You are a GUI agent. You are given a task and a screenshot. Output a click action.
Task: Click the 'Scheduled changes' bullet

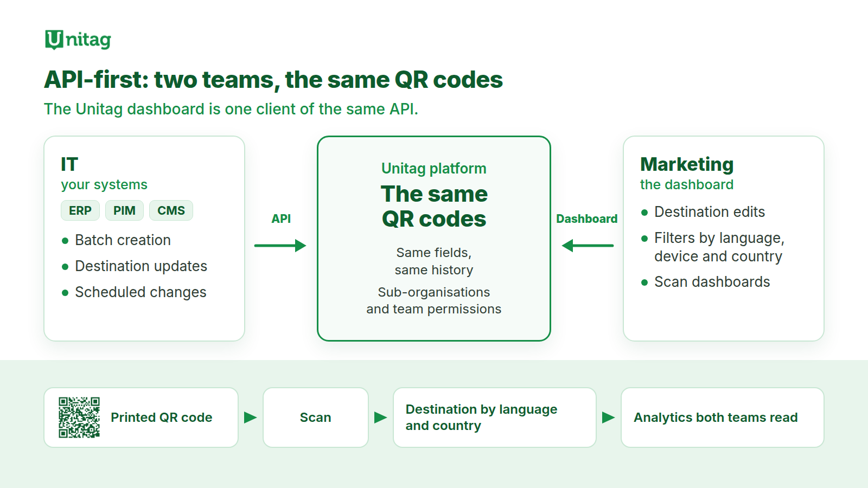click(x=141, y=292)
